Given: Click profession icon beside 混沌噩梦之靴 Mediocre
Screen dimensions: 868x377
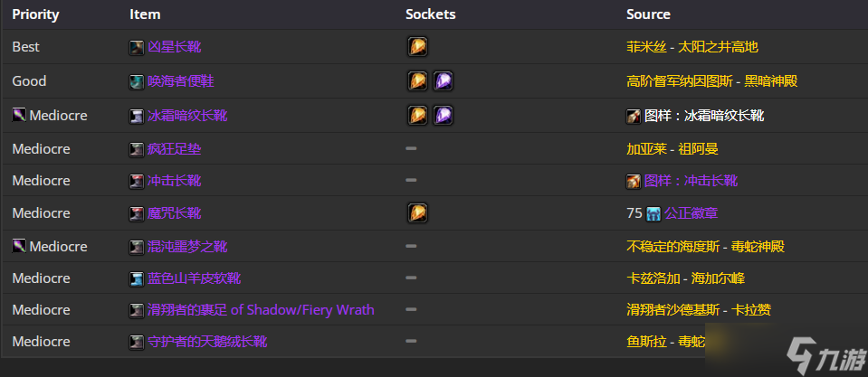Looking at the screenshot, I should coord(19,245).
